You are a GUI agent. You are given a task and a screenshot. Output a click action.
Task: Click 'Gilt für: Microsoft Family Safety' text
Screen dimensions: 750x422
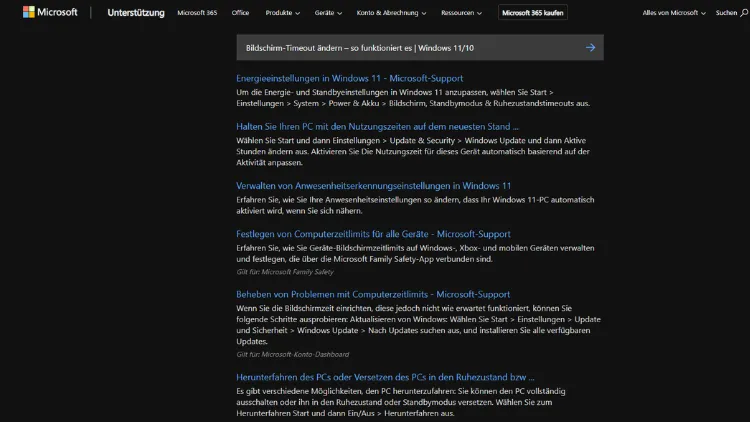coord(285,272)
